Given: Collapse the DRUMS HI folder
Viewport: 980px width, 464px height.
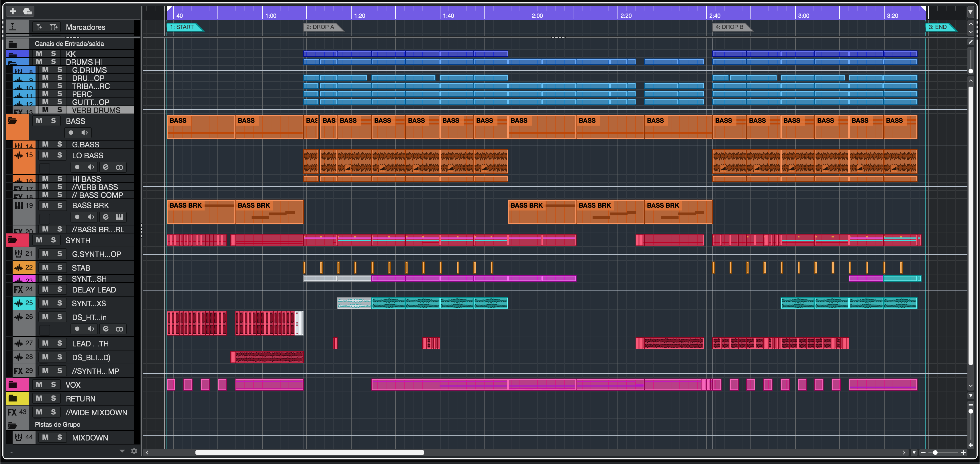Looking at the screenshot, I should (x=13, y=63).
